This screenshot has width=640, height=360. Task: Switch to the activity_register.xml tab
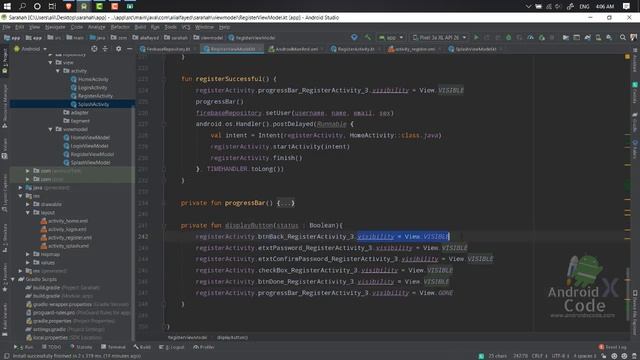pos(414,49)
